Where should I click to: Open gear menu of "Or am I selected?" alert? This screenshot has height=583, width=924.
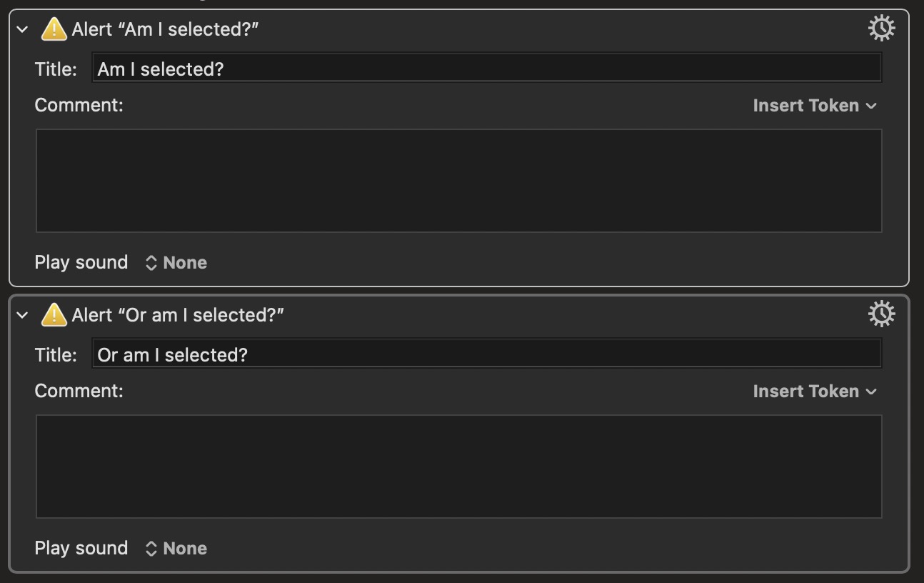point(881,314)
